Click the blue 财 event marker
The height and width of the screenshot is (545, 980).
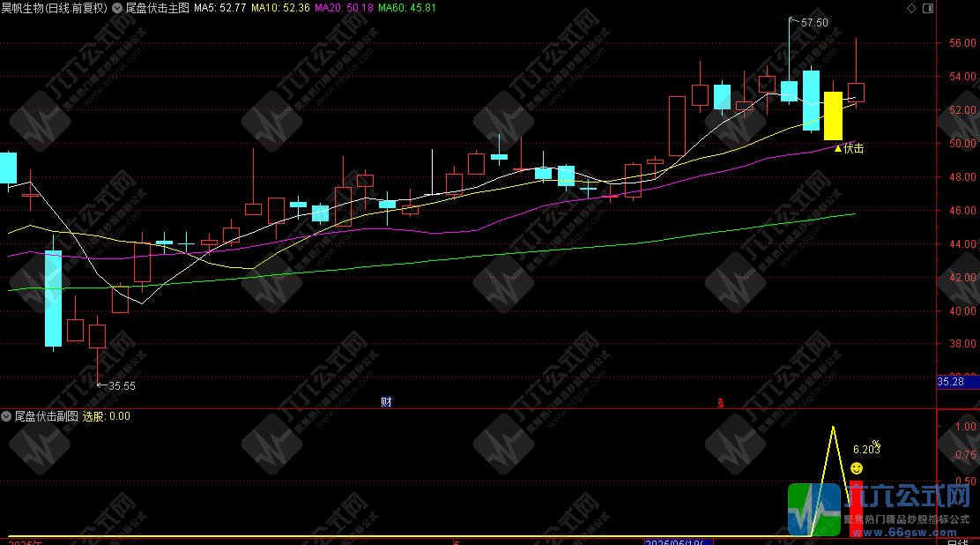pos(386,402)
